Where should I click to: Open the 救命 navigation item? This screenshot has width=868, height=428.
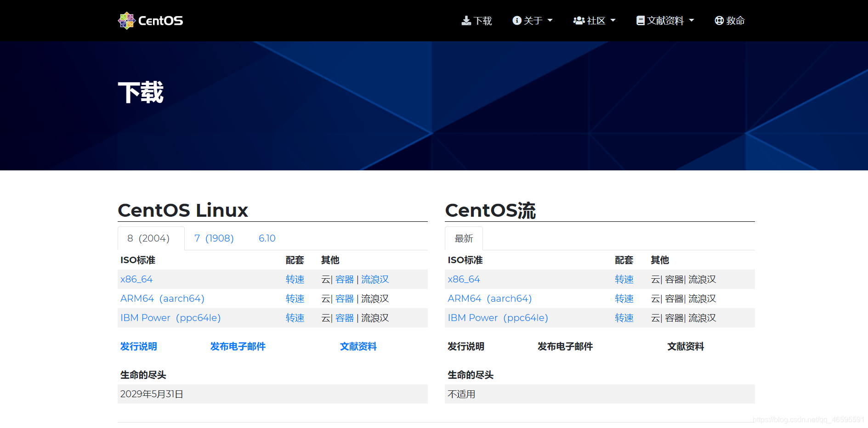pos(730,21)
